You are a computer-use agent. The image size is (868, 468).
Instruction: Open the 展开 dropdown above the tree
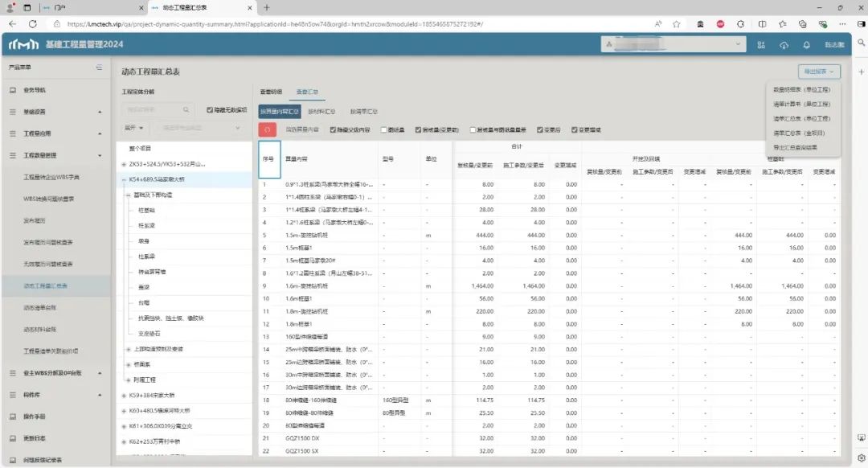pyautogui.click(x=134, y=128)
